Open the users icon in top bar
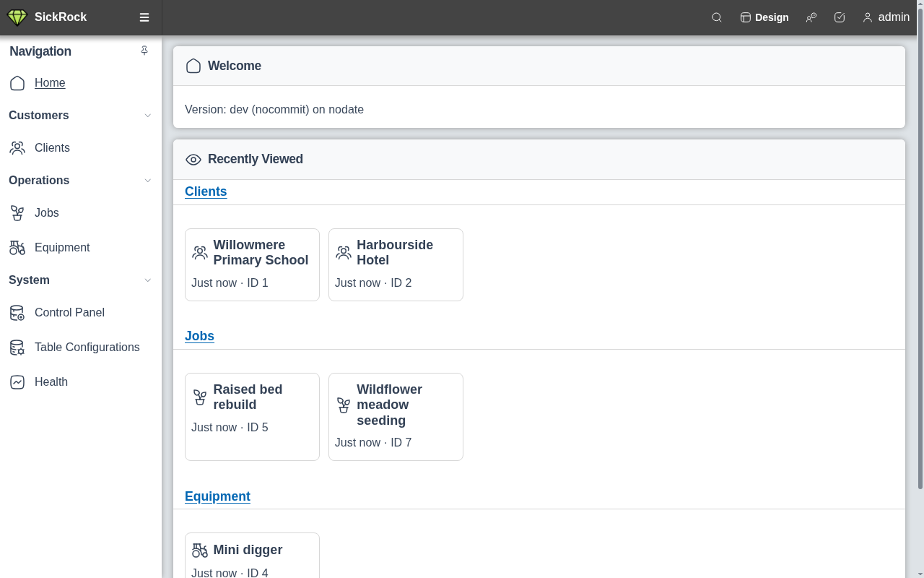Image resolution: width=924 pixels, height=578 pixels. click(811, 17)
